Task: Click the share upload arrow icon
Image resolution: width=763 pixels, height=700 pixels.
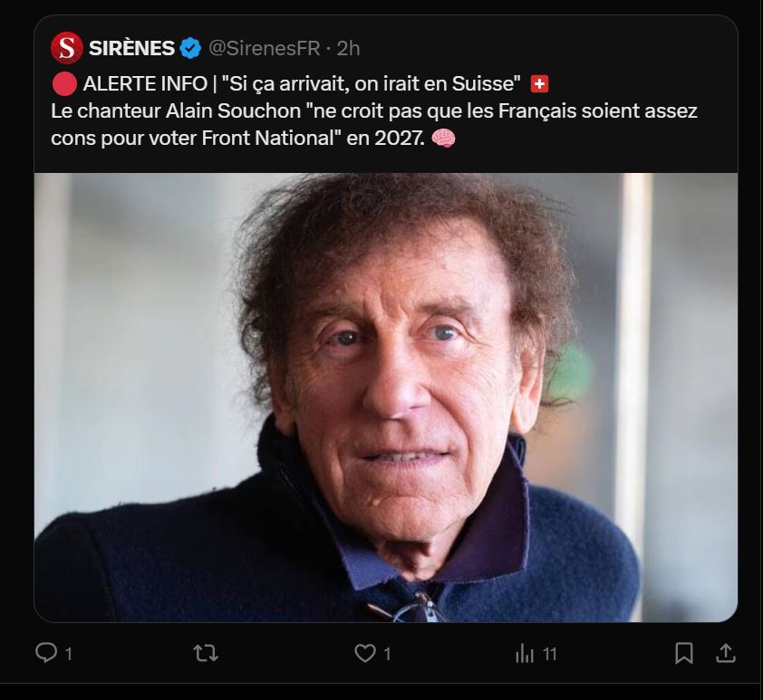Action: 725,652
